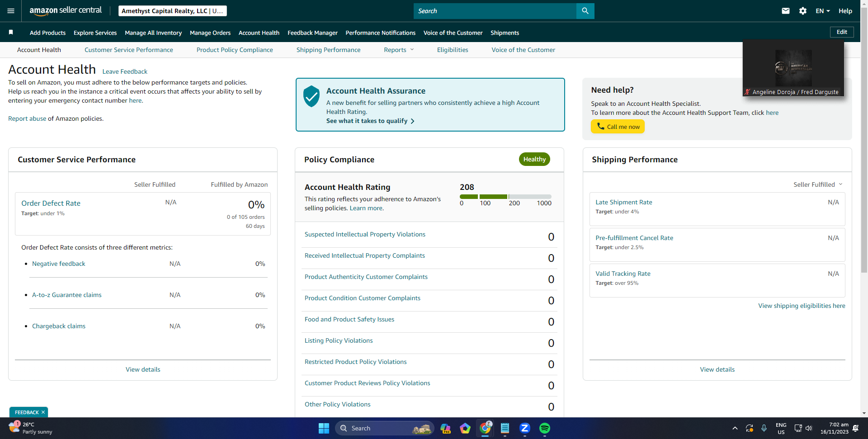Open the volume speaker tray icon

(809, 428)
